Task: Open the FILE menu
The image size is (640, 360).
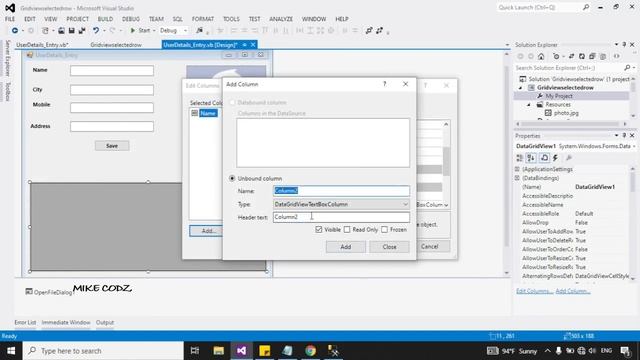Action: 10,19
